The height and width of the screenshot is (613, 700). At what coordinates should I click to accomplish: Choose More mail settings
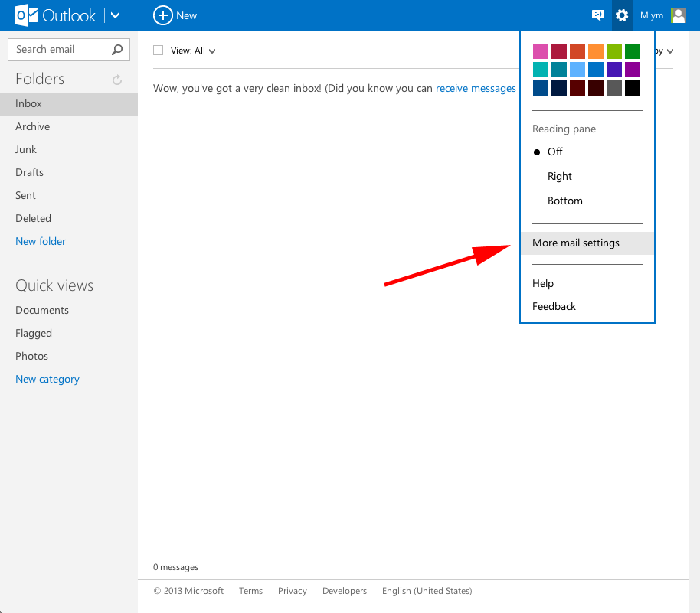pyautogui.click(x=575, y=243)
